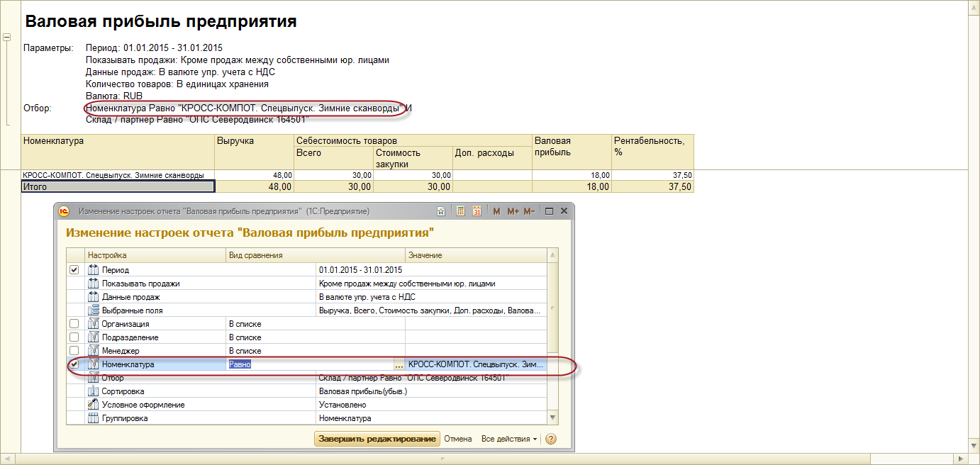Open help question mark icon
This screenshot has width=980, height=465.
[x=550, y=439]
